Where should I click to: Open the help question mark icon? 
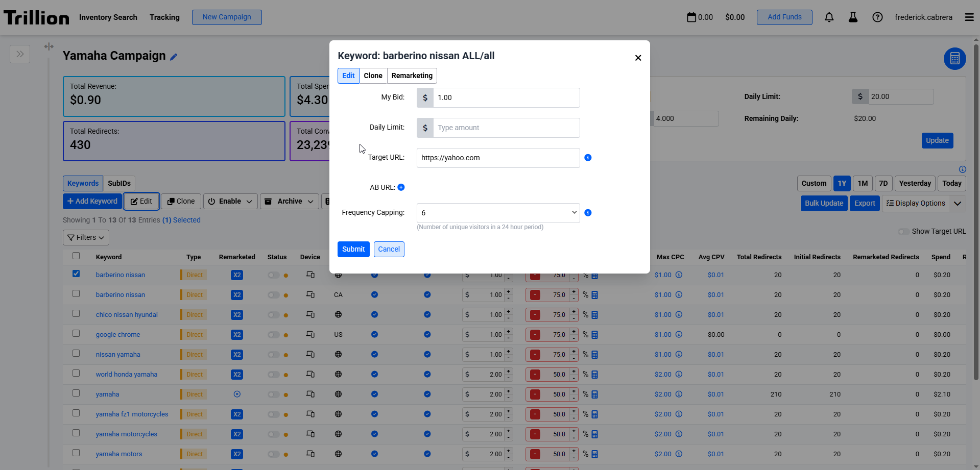tap(877, 17)
